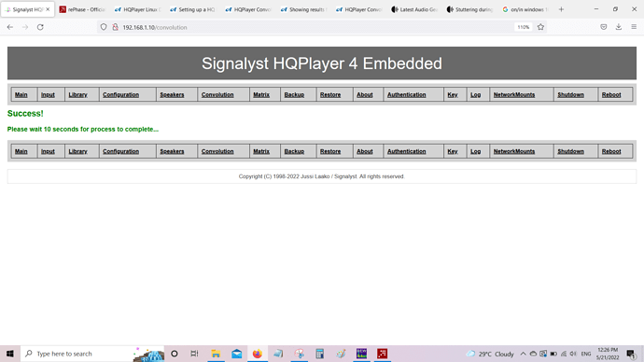Open Authentication in the bottom navigation bar

tap(406, 151)
